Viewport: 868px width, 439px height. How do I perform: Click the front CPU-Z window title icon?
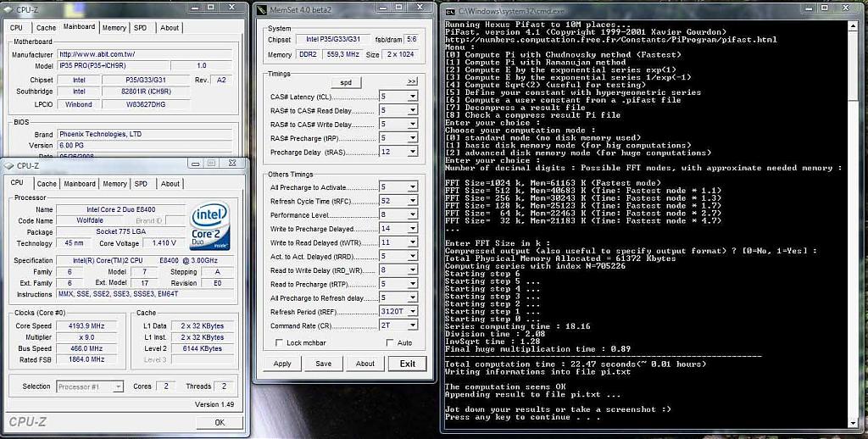click(8, 165)
